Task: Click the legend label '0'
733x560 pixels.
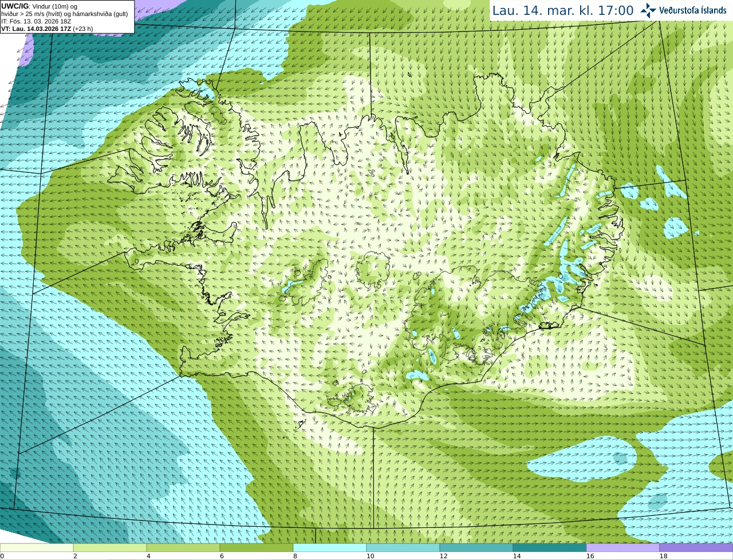Action: [x=2, y=556]
